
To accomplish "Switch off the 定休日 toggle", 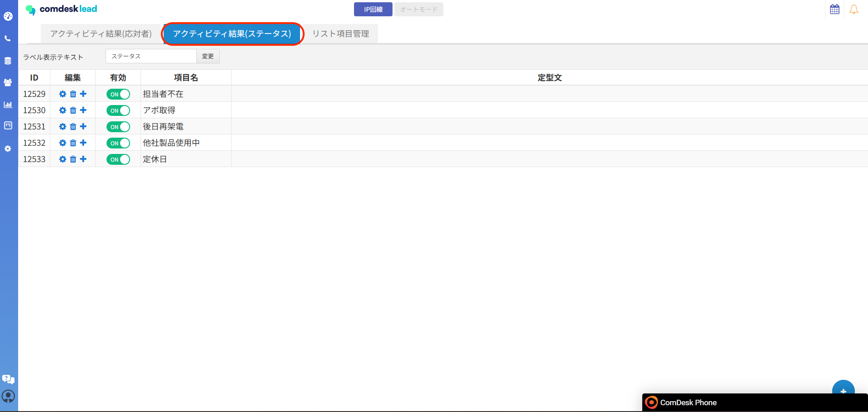I will (118, 159).
